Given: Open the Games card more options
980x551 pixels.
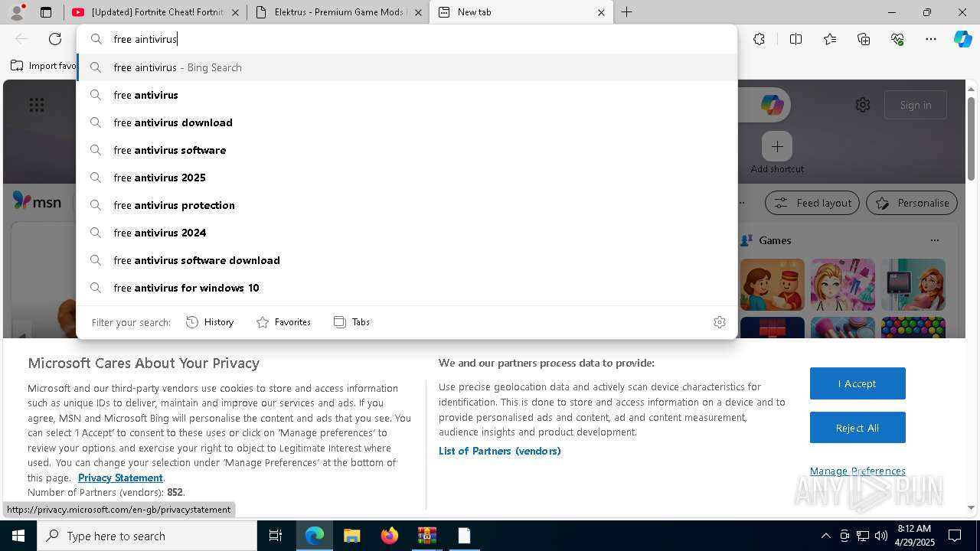Looking at the screenshot, I should pyautogui.click(x=935, y=240).
